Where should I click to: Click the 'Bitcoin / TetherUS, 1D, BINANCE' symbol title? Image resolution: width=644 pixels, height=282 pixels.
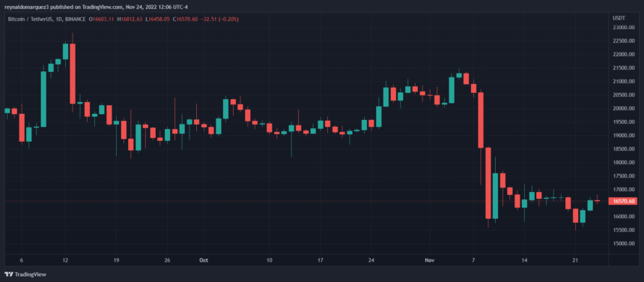(x=47, y=19)
